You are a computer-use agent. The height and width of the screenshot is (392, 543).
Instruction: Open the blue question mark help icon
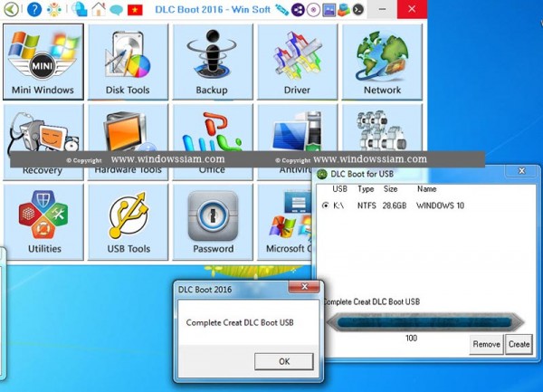point(34,9)
